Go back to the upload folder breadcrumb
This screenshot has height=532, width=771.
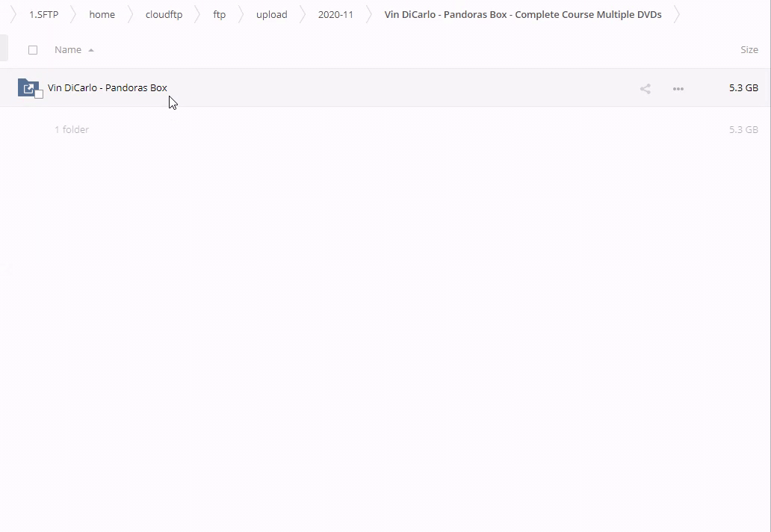point(271,14)
